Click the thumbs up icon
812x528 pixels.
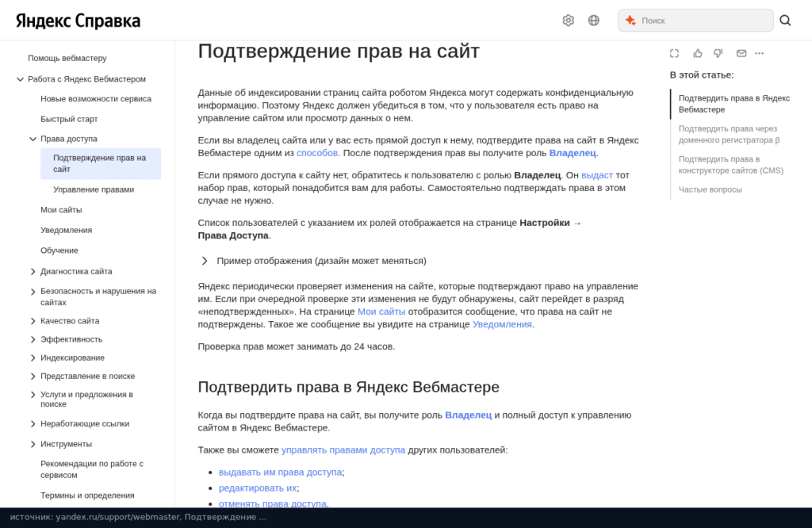pos(698,53)
